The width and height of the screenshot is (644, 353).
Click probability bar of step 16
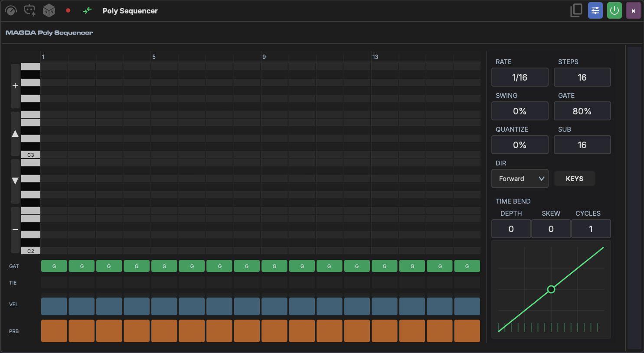pos(467,331)
